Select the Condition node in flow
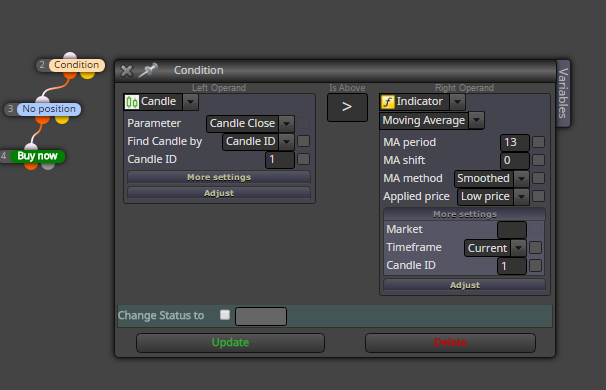 (77, 65)
